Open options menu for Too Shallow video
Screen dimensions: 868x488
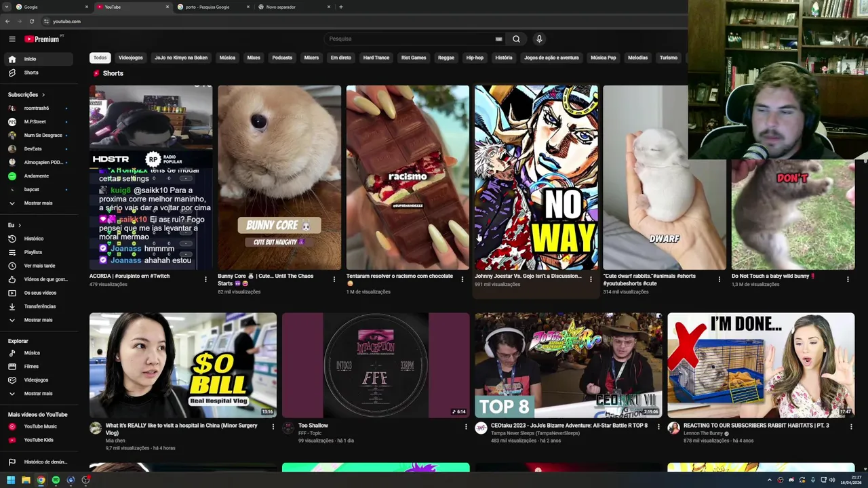[x=466, y=427]
